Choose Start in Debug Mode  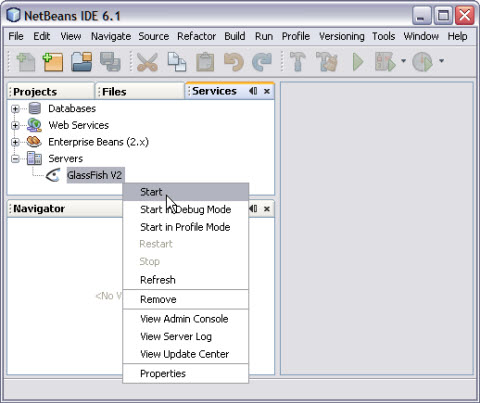pos(186,209)
